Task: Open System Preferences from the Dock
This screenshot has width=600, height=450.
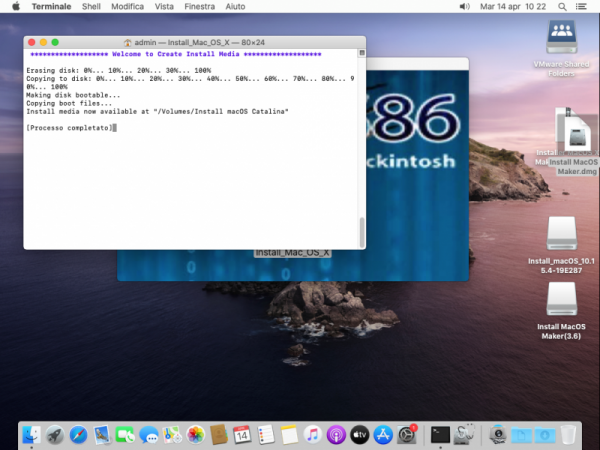Action: pos(406,435)
